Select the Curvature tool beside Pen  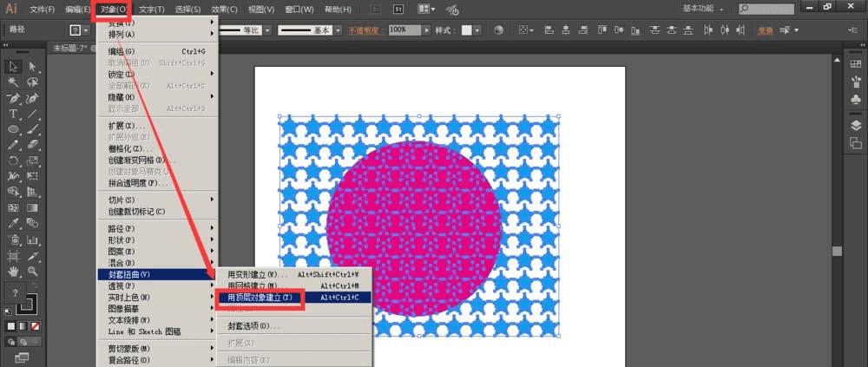coord(33,99)
